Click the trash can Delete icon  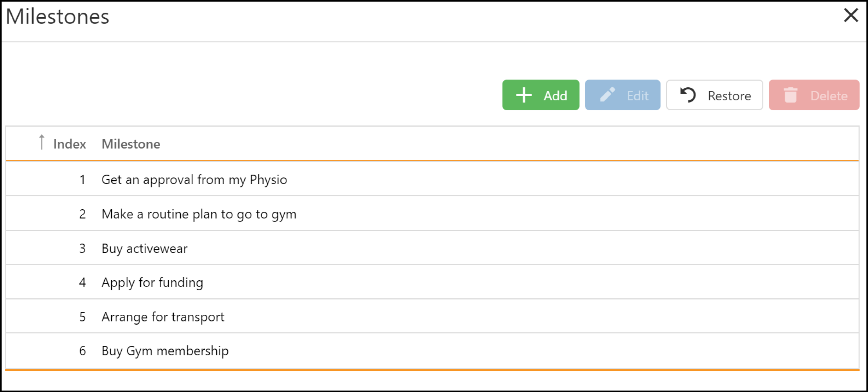790,95
